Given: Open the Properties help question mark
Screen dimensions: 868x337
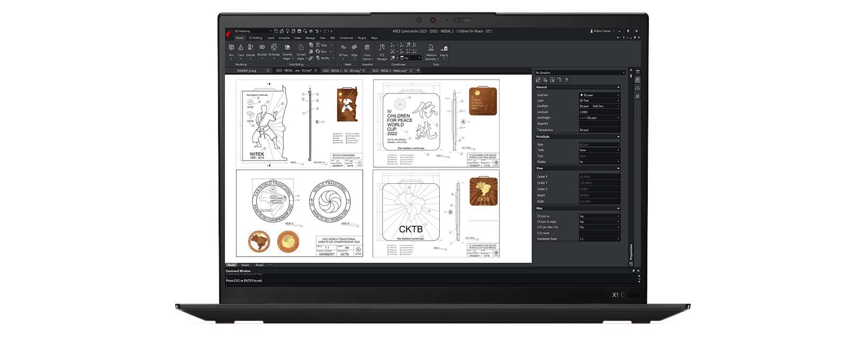Looking at the screenshot, I should click(x=566, y=80).
